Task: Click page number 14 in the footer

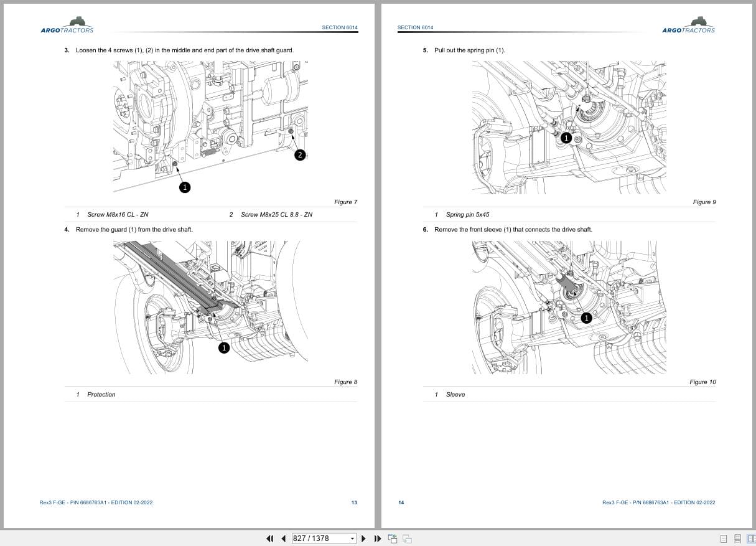Action: point(401,502)
